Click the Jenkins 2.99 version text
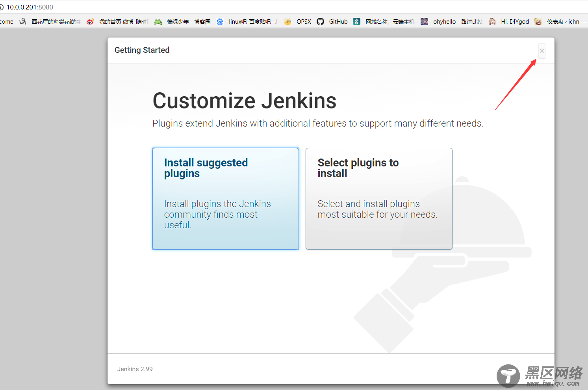 click(135, 369)
